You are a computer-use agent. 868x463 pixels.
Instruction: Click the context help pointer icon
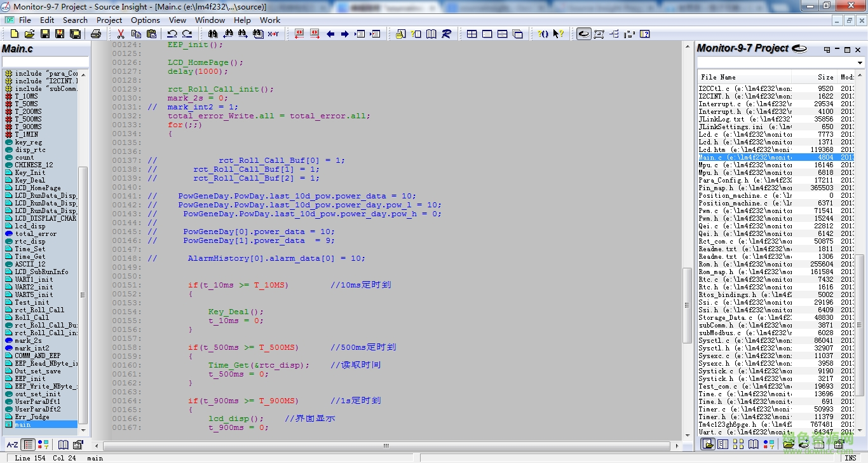pos(558,34)
